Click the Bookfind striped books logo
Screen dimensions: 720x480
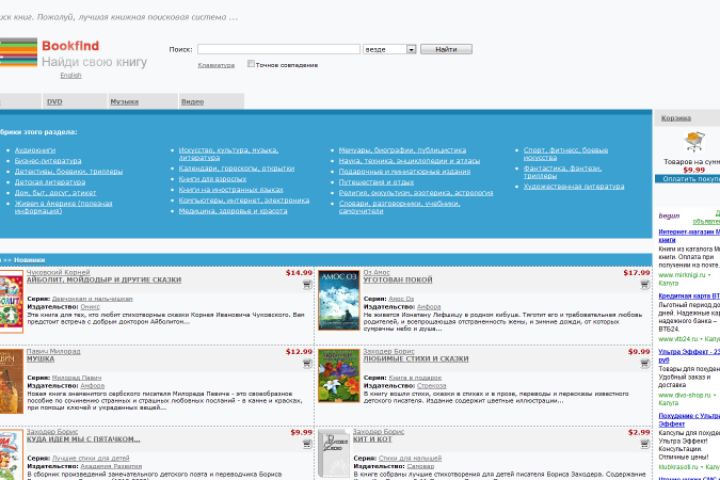coord(18,52)
